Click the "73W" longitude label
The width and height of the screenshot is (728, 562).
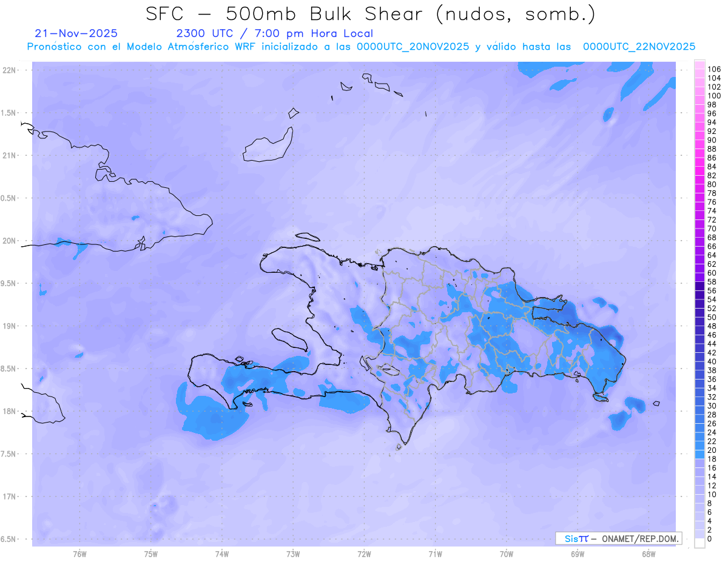293,554
